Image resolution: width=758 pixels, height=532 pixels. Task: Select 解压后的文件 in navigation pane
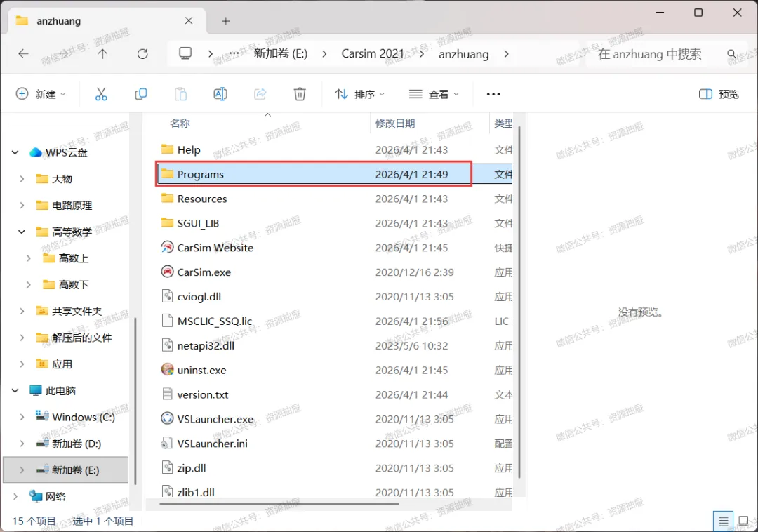(81, 338)
